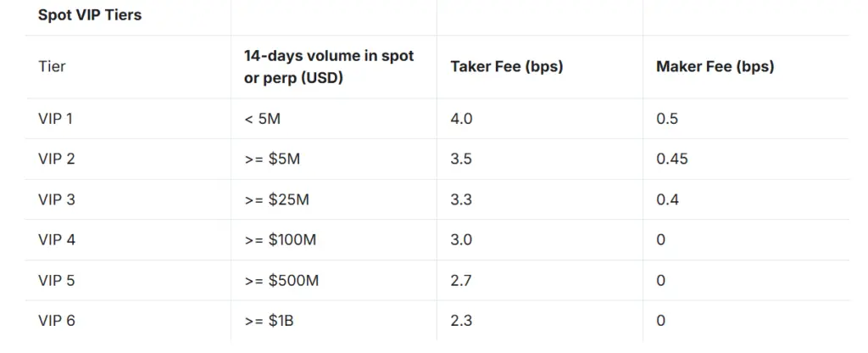
Task: Click the >= $1B volume cell
Action: point(269,321)
